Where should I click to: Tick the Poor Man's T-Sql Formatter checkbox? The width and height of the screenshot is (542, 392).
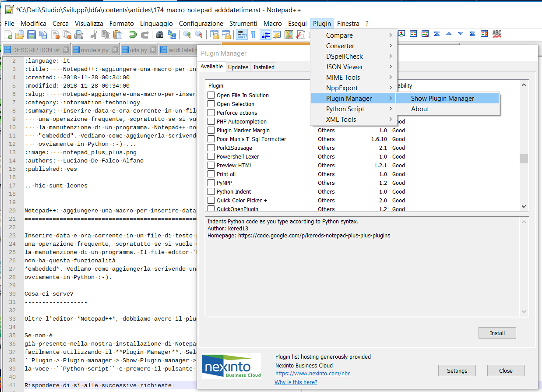point(211,139)
